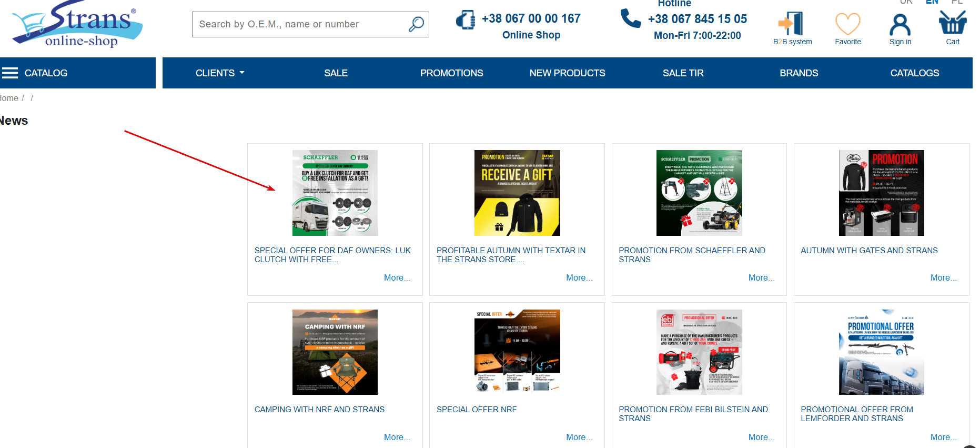Screen dimensions: 980x448
Task: Open Camping with NRF and Strans article
Action: pyautogui.click(x=319, y=410)
